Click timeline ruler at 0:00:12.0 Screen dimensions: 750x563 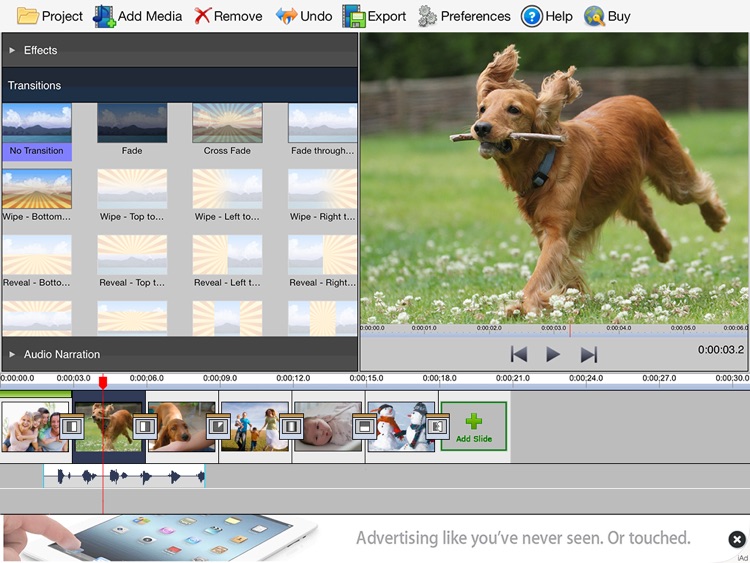coord(293,378)
